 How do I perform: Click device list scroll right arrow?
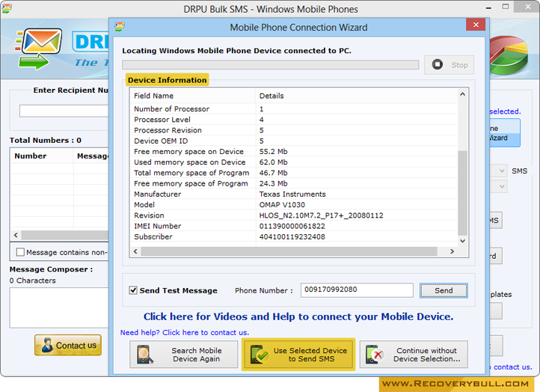click(452, 251)
